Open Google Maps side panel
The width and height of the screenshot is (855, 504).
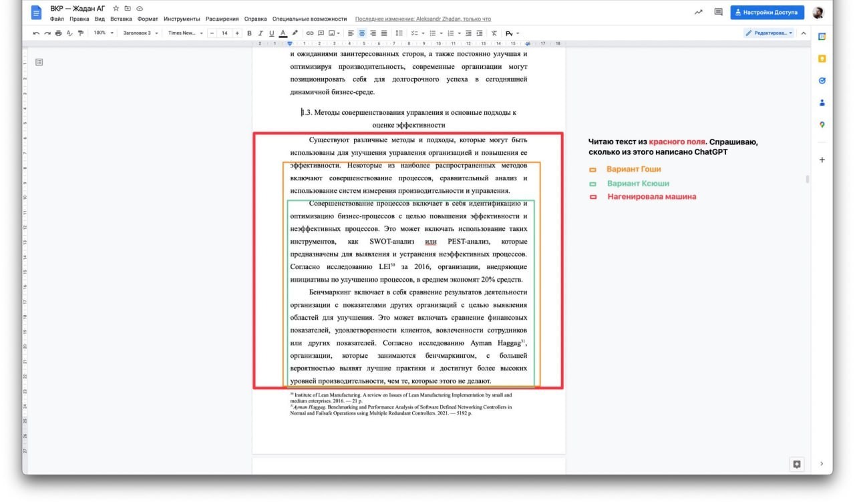click(x=822, y=125)
